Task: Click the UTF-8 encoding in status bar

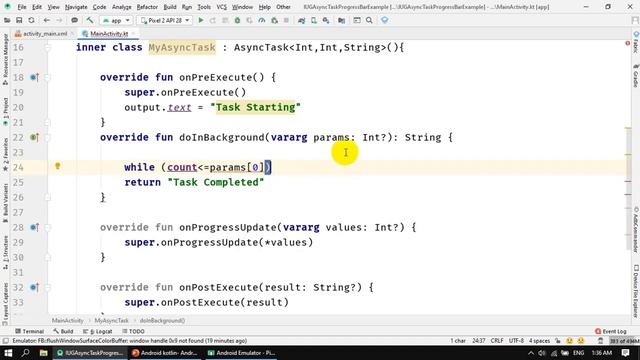Action: click(x=516, y=341)
